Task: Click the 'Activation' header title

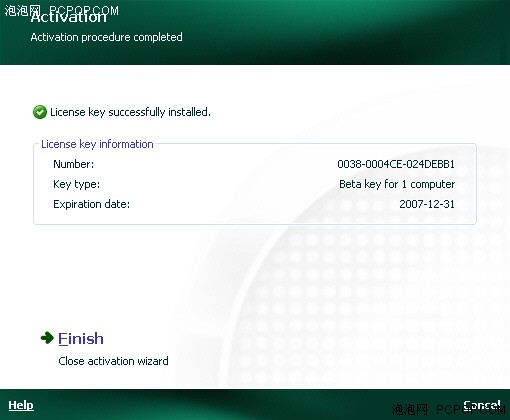Action: coord(69,17)
